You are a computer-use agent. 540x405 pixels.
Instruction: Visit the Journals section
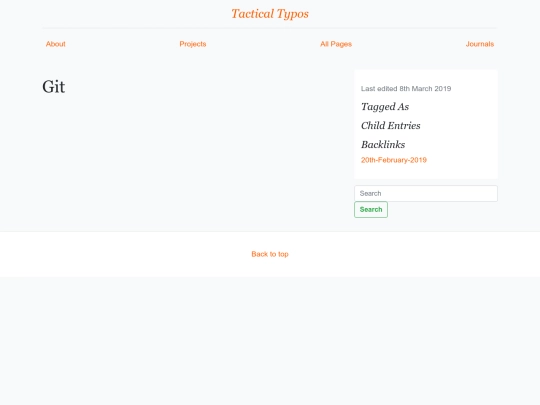[x=480, y=44]
